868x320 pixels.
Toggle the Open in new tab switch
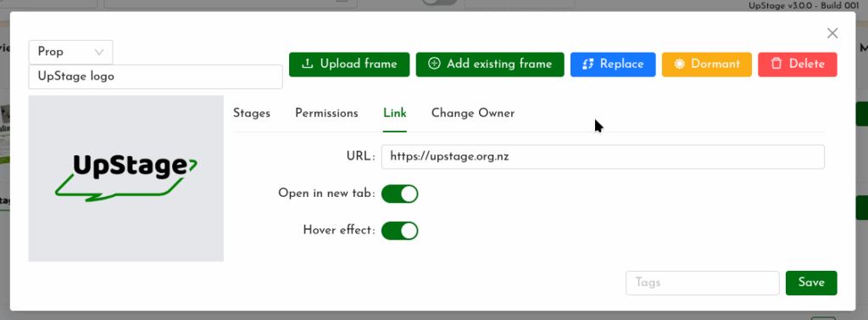400,194
